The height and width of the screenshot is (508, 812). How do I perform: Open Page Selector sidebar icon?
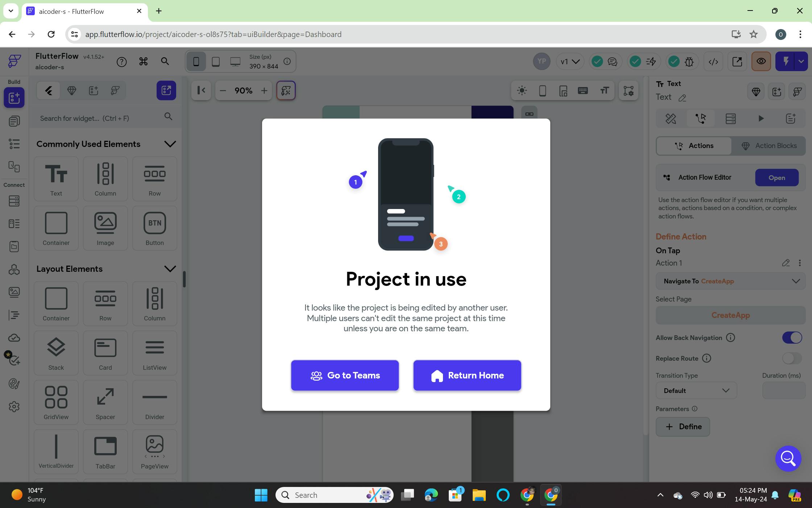pos(14,121)
